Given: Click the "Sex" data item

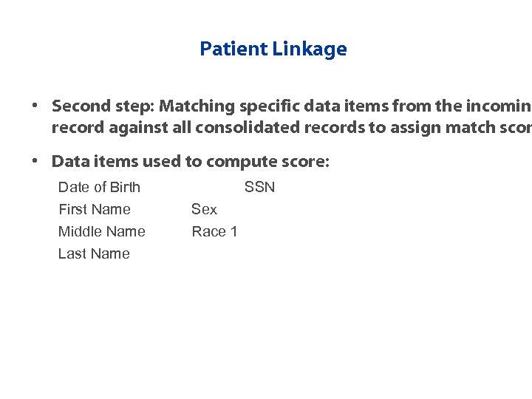Looking at the screenshot, I should pyautogui.click(x=204, y=209).
